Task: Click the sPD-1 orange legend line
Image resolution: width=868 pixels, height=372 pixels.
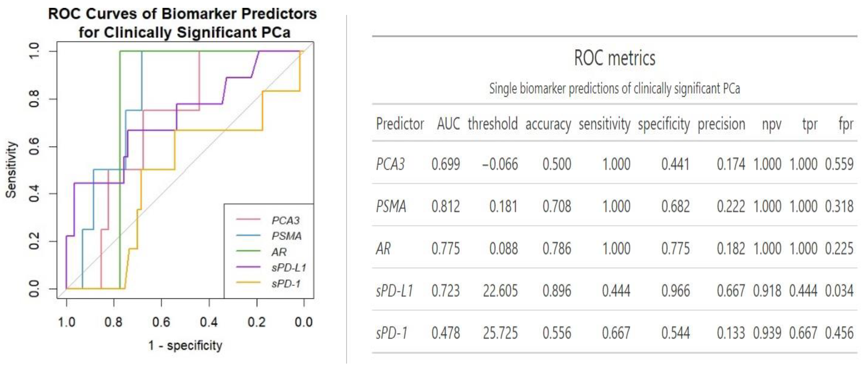Action: click(x=248, y=283)
